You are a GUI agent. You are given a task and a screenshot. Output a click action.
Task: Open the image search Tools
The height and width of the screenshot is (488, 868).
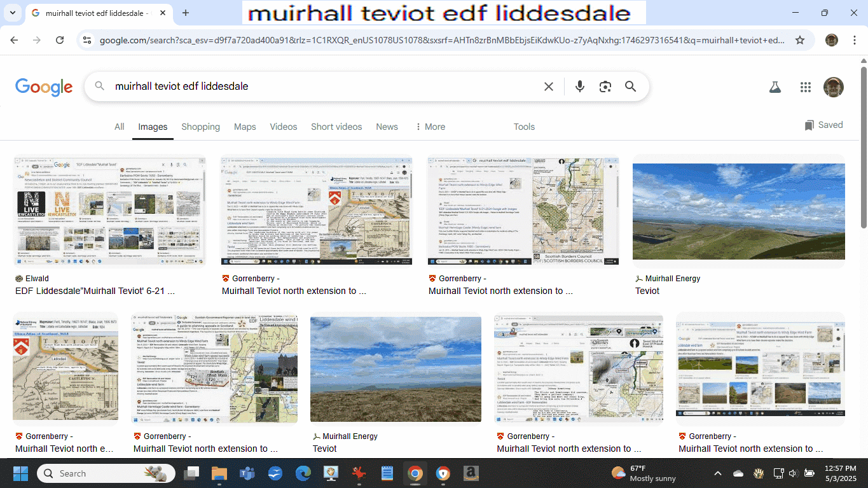pos(524,127)
